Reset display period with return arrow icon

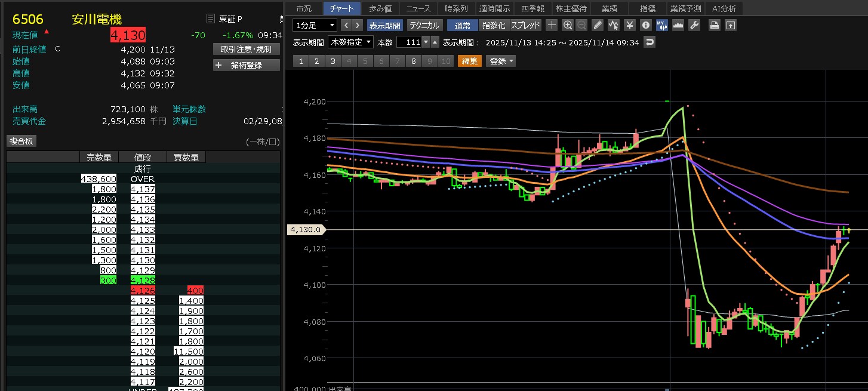coord(650,42)
